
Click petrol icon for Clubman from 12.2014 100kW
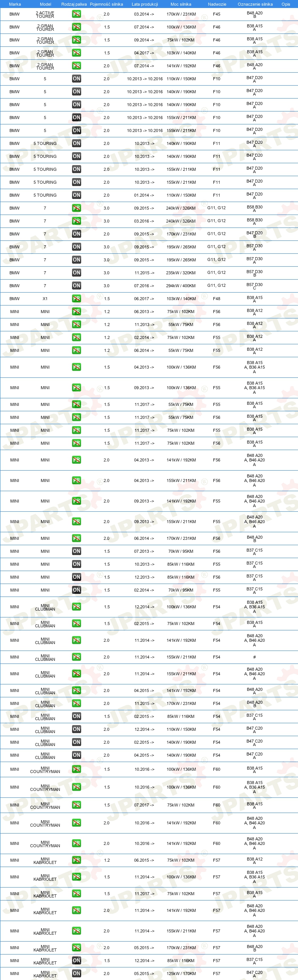tap(77, 607)
